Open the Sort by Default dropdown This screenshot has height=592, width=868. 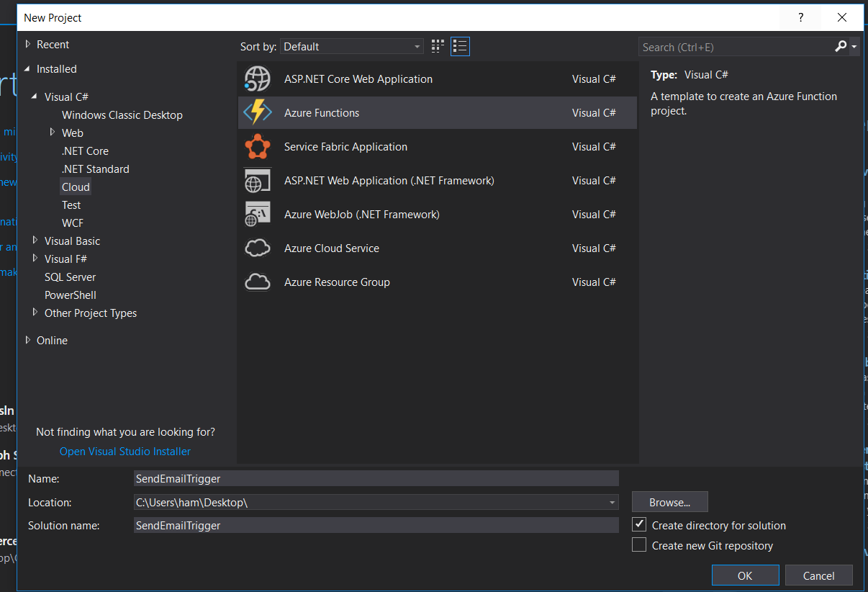click(352, 47)
